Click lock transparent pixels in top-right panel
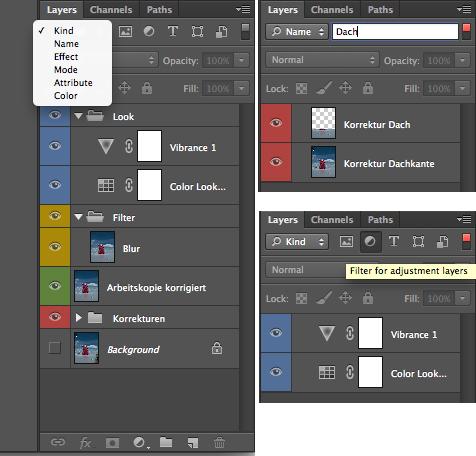This screenshot has width=476, height=456. [301, 89]
